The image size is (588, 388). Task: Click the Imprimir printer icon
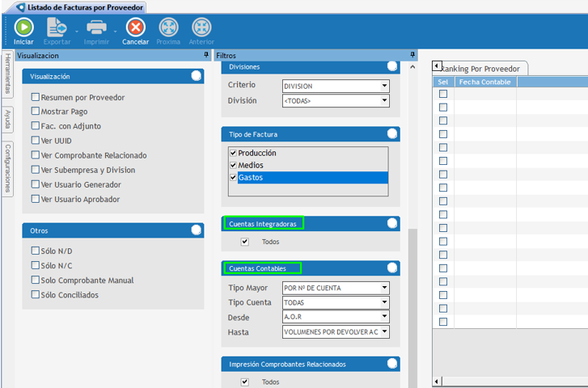point(96,28)
